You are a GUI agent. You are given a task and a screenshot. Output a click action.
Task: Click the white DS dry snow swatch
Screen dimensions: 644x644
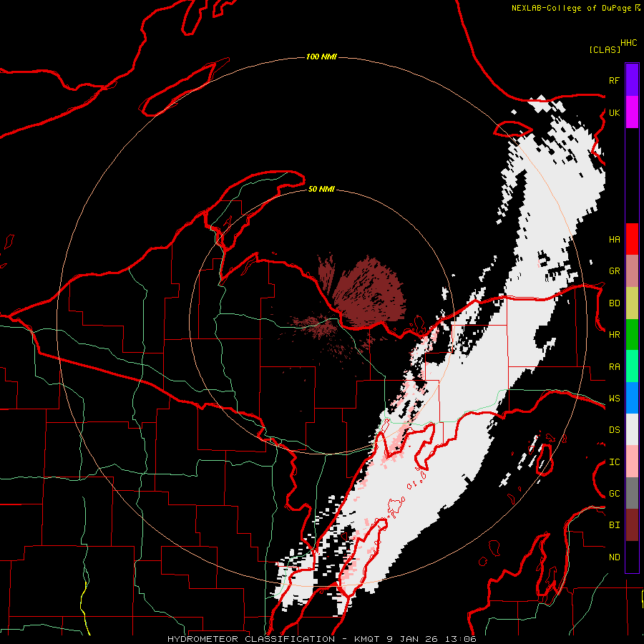[632, 429]
